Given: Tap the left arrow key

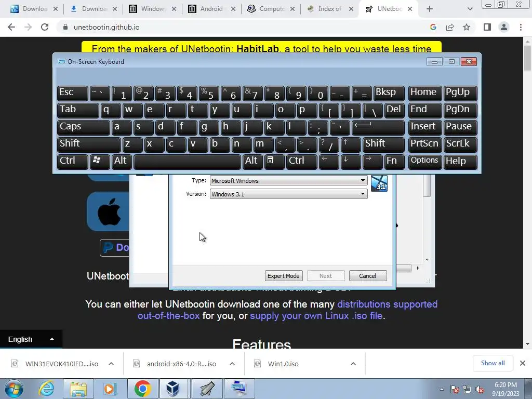Looking at the screenshot, I should tap(329, 161).
